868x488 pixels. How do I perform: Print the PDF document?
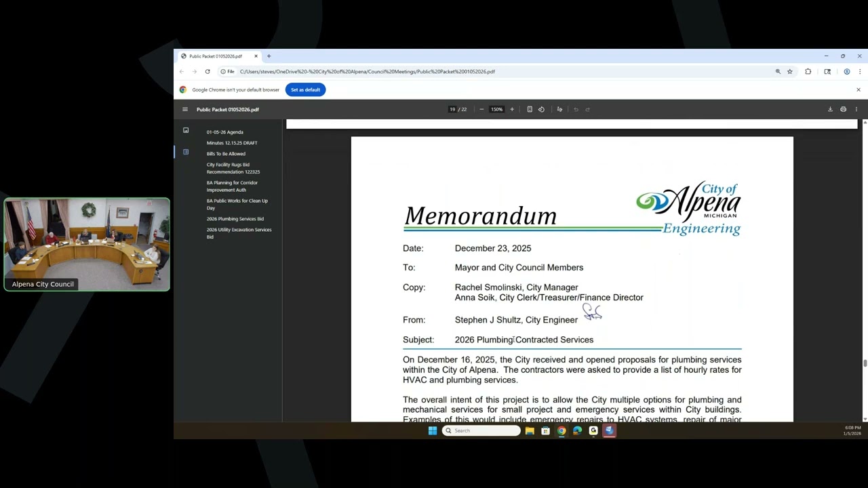(843, 109)
